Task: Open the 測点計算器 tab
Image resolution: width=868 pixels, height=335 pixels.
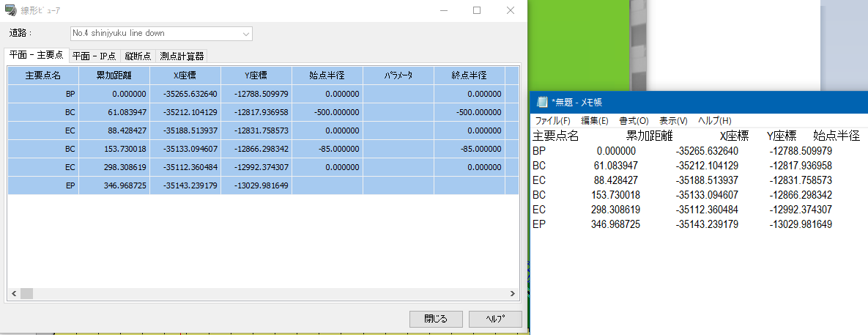Action: [x=182, y=56]
